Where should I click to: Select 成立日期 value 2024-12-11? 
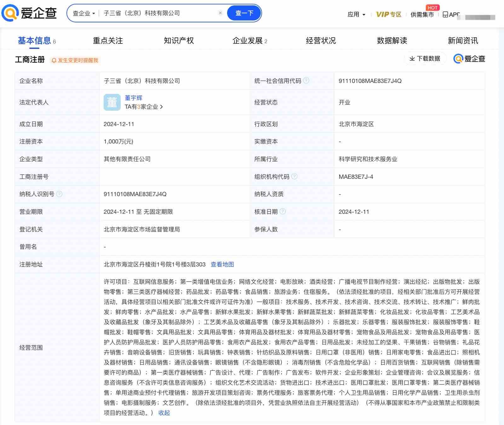tap(119, 124)
